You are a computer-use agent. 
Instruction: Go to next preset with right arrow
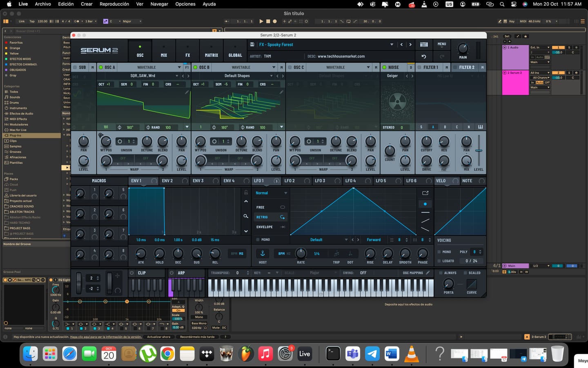click(410, 45)
